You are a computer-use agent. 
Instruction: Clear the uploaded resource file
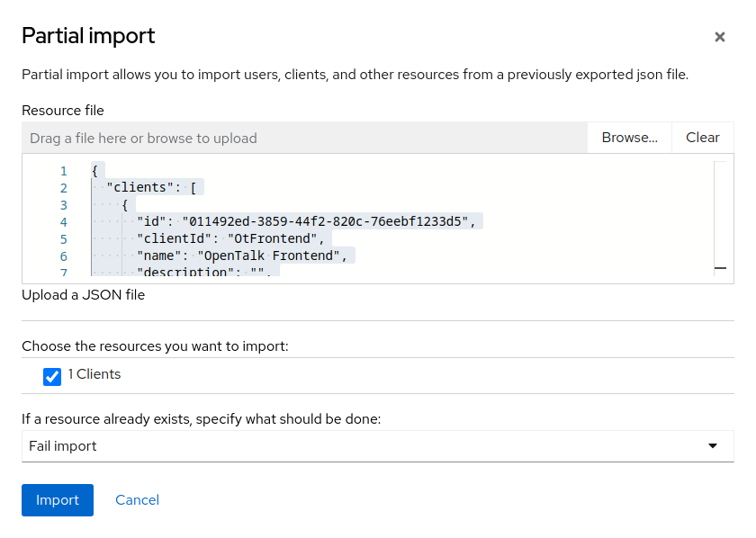tap(702, 138)
